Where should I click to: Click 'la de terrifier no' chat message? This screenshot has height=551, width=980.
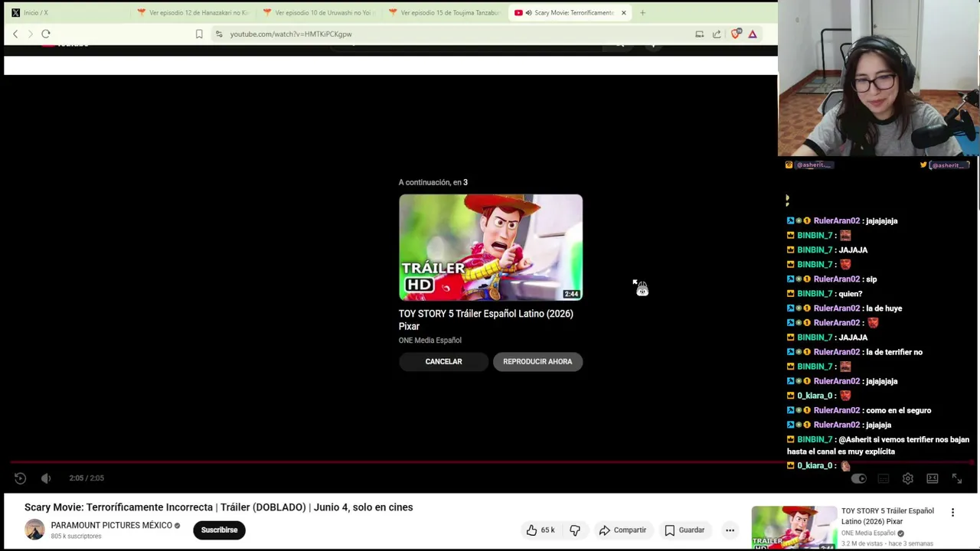pyautogui.click(x=854, y=352)
